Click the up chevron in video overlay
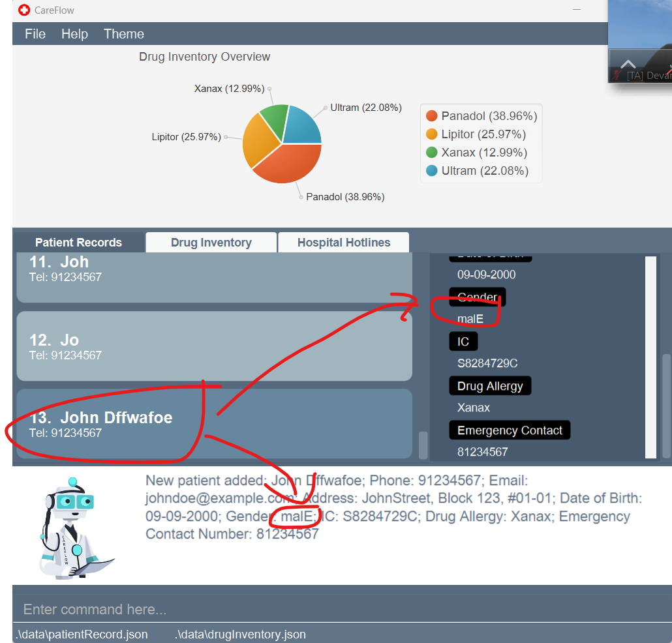 pos(628,65)
